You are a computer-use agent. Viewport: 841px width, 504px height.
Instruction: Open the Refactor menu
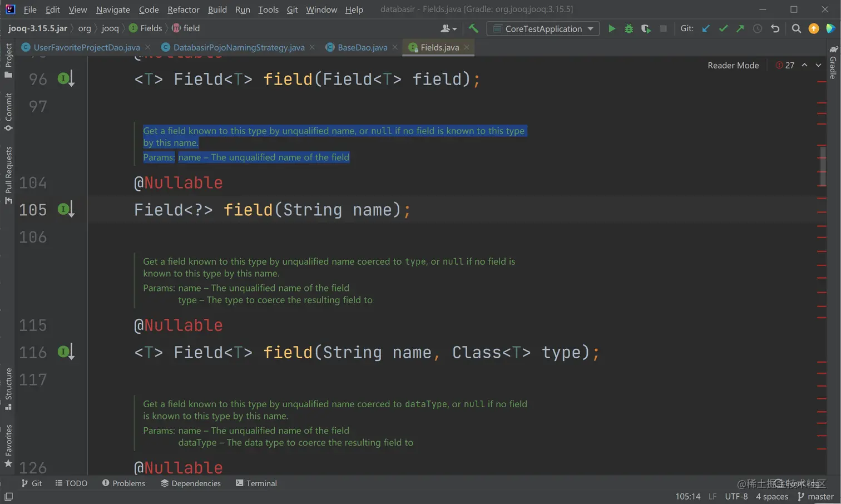pos(184,9)
